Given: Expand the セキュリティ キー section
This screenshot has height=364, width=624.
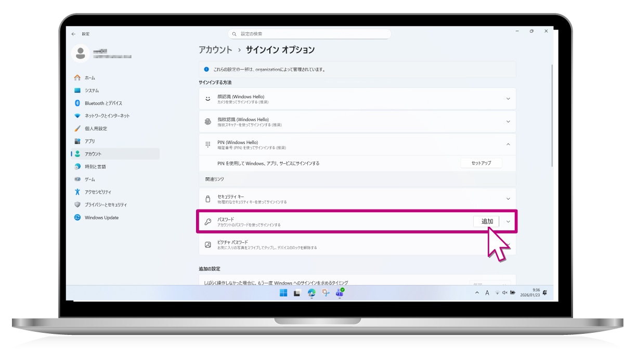Looking at the screenshot, I should (x=508, y=199).
